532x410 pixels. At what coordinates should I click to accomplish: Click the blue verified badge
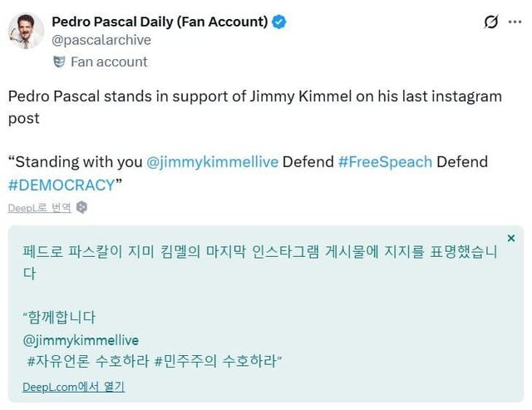tap(279, 22)
